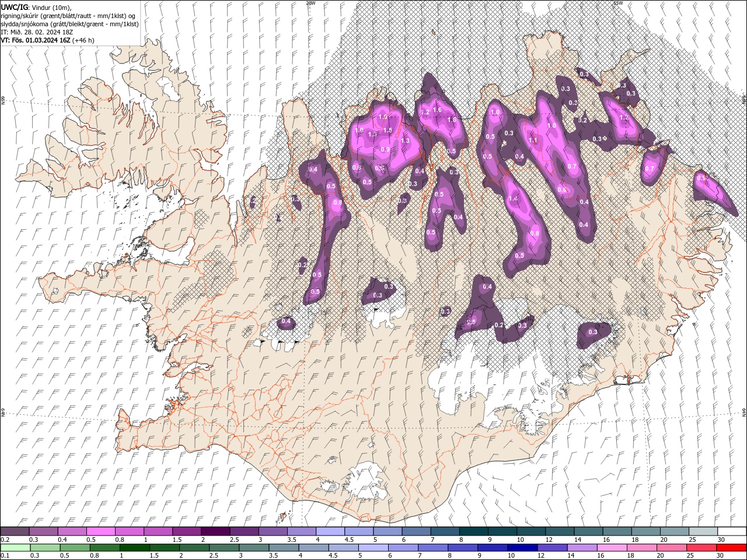Click the lavender 4 swatch in the upper legend
Screen dimensions: 747x560
click(x=330, y=531)
